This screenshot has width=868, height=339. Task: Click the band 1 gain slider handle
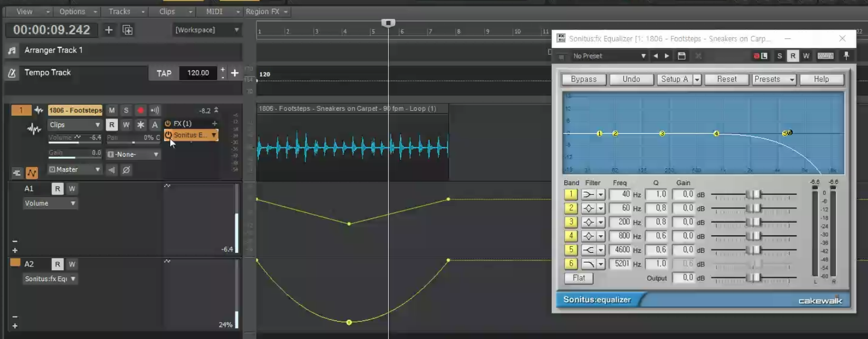pyautogui.click(x=754, y=195)
